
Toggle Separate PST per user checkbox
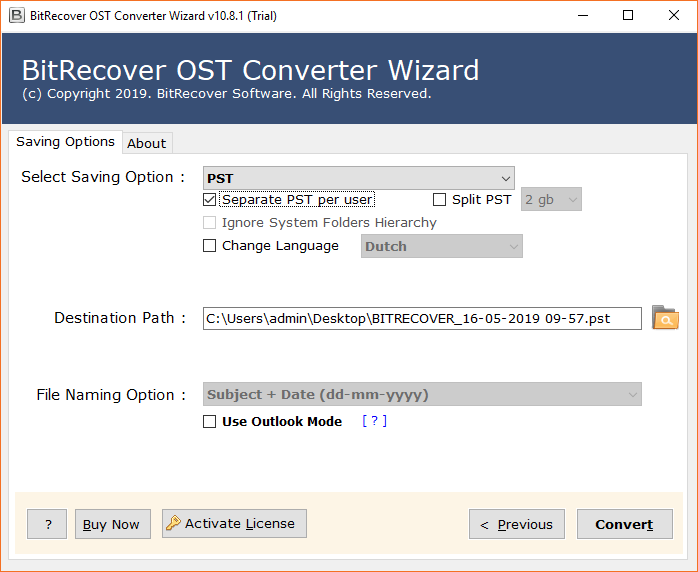click(209, 199)
